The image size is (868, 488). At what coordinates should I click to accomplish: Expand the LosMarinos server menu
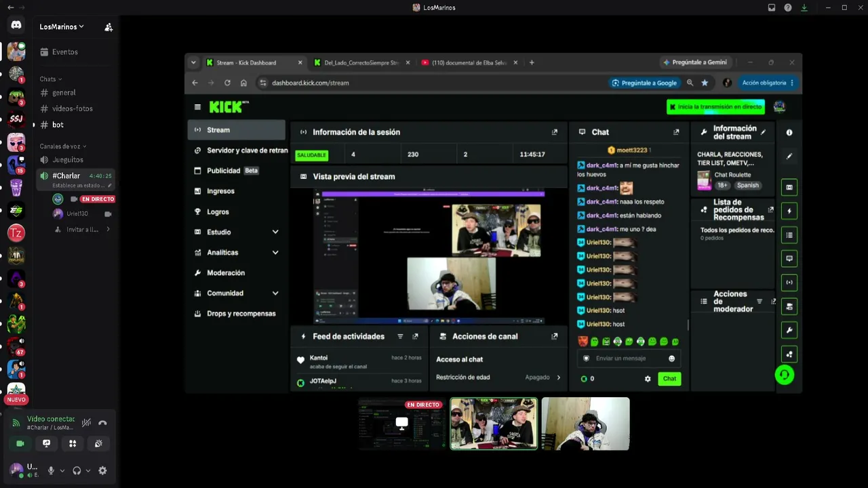(62, 27)
